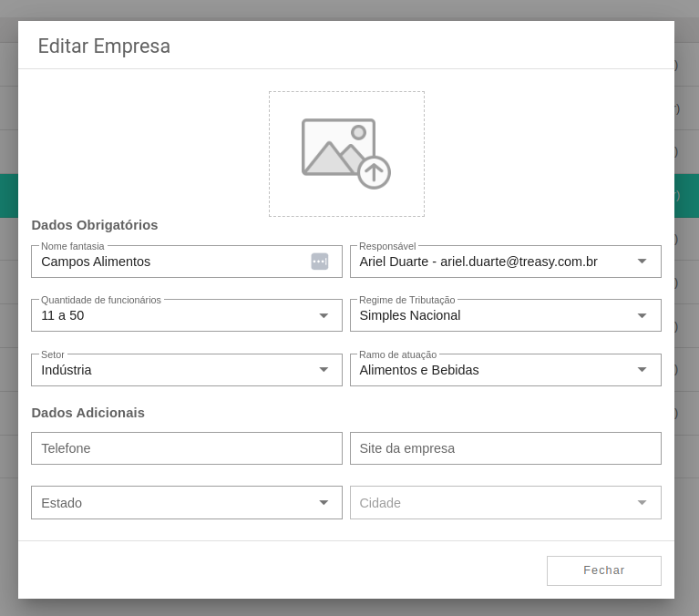Image resolution: width=699 pixels, height=616 pixels.
Task: Click the Regime de Tributação dropdown arrow
Action: pos(642,315)
